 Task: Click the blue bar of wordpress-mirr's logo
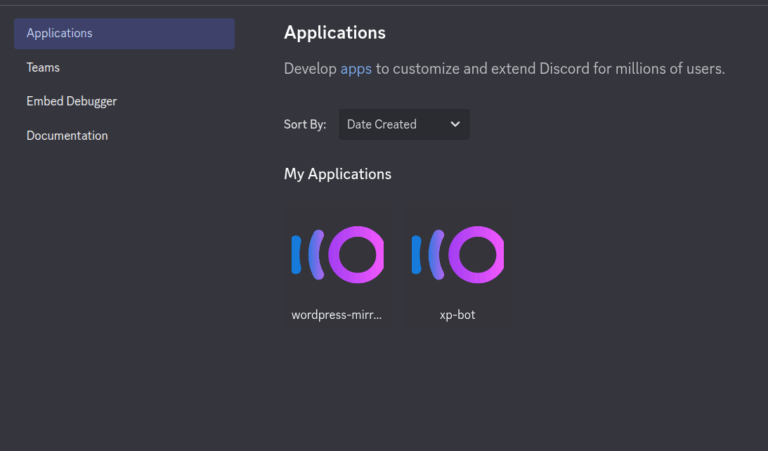click(x=296, y=254)
